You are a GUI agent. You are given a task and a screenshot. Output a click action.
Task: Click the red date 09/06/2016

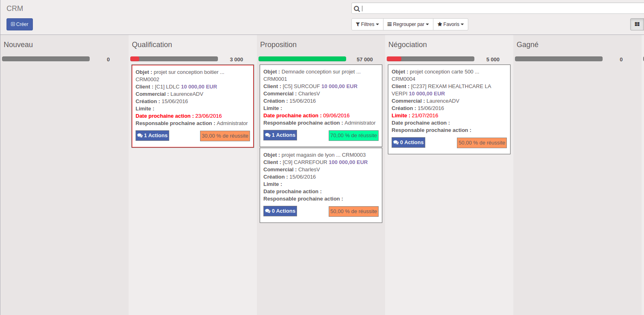(x=336, y=116)
